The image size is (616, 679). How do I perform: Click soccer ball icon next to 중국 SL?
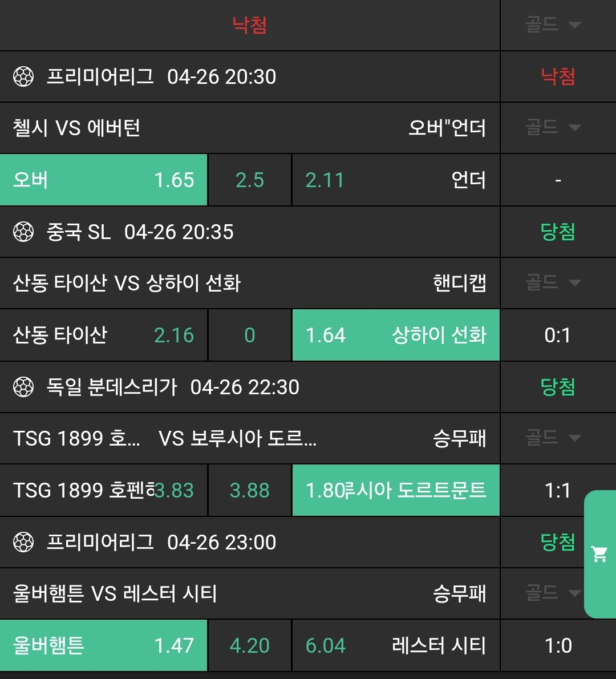[x=23, y=232]
